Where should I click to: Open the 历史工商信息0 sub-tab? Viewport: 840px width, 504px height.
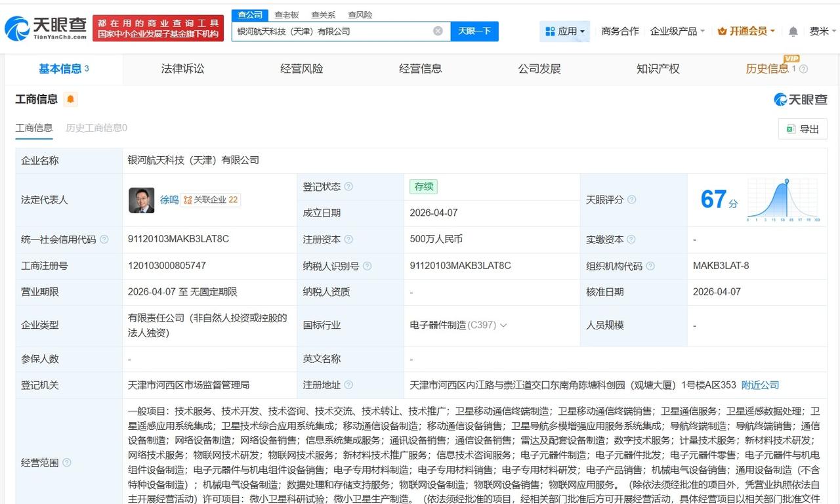96,128
